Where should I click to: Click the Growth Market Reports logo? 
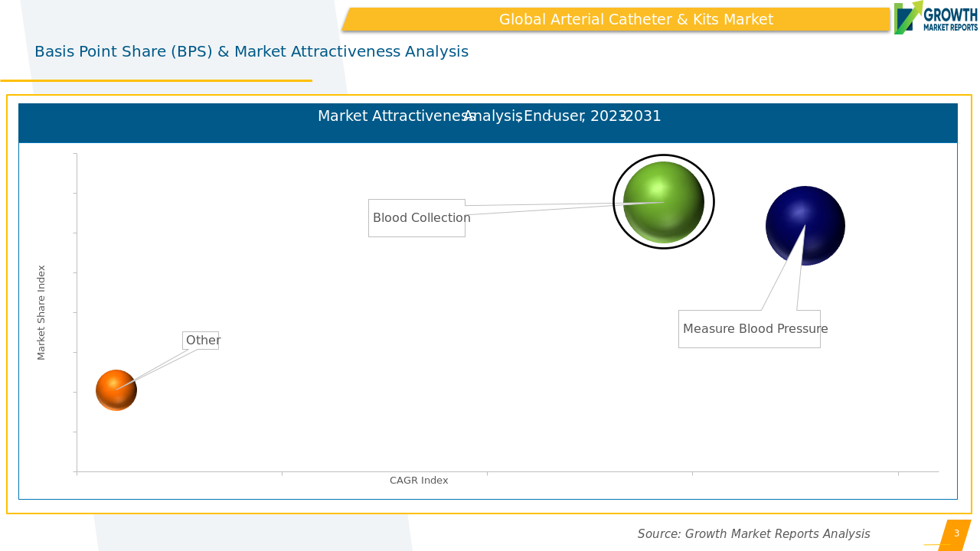935,18
